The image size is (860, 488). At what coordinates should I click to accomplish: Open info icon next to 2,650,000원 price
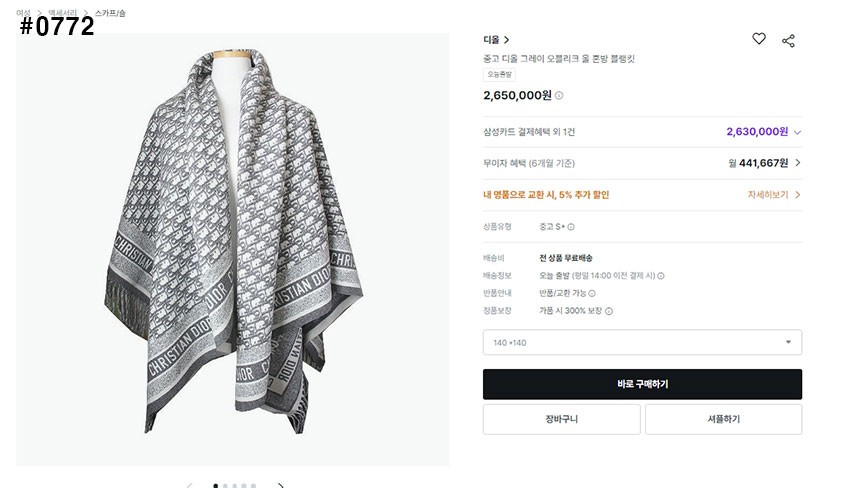[559, 96]
